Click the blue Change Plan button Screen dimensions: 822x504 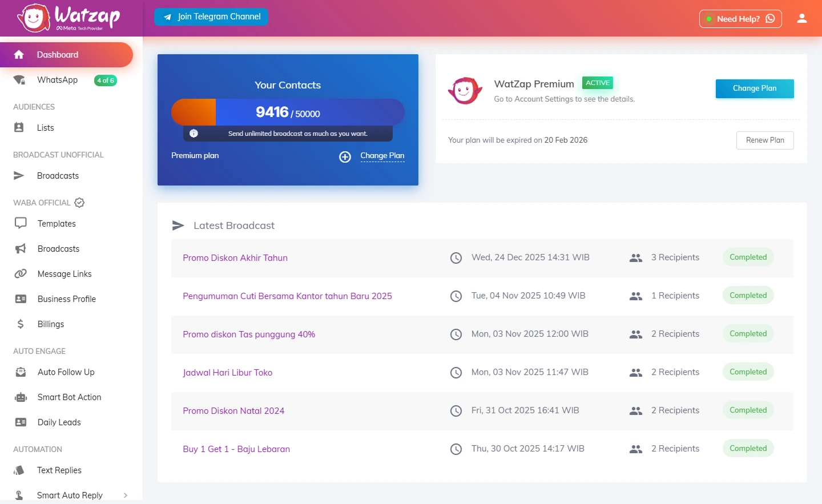(755, 88)
